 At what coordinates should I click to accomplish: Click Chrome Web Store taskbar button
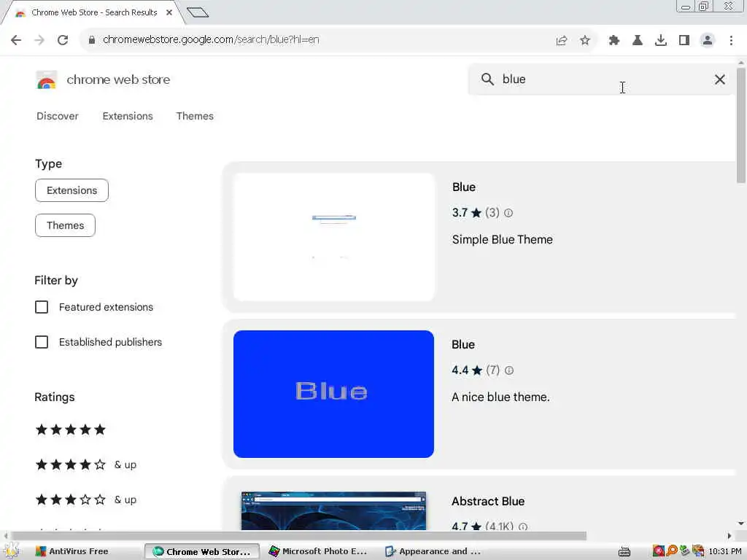coord(202,551)
